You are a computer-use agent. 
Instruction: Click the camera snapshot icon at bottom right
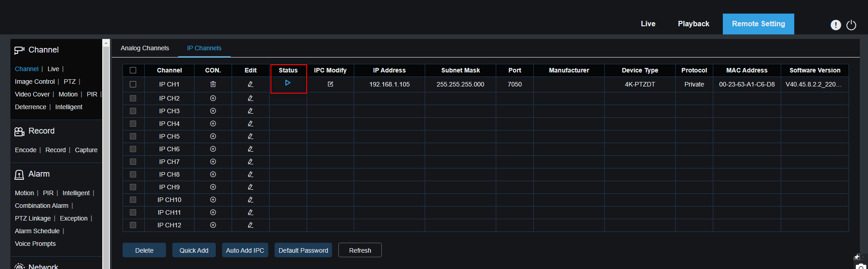(x=861, y=267)
